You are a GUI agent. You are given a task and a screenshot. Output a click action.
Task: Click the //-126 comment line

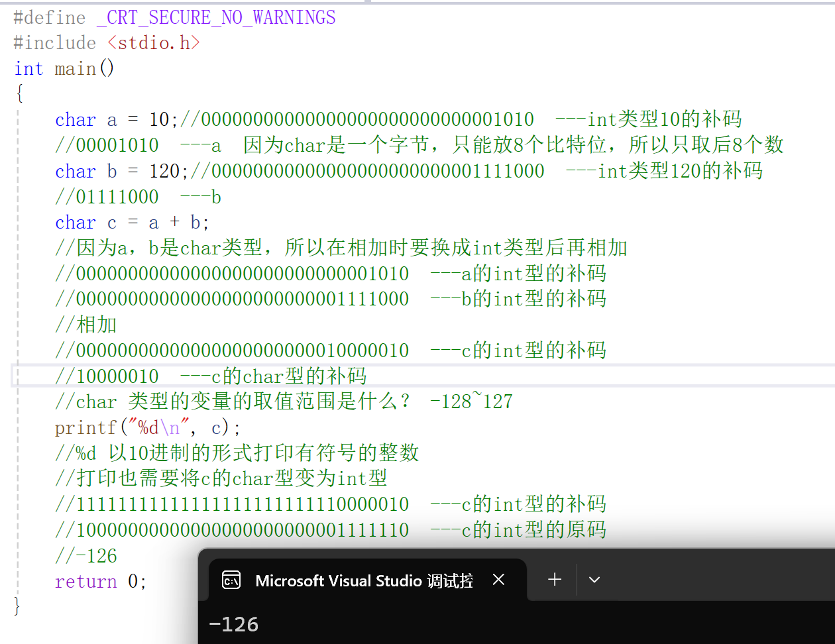[x=86, y=555]
